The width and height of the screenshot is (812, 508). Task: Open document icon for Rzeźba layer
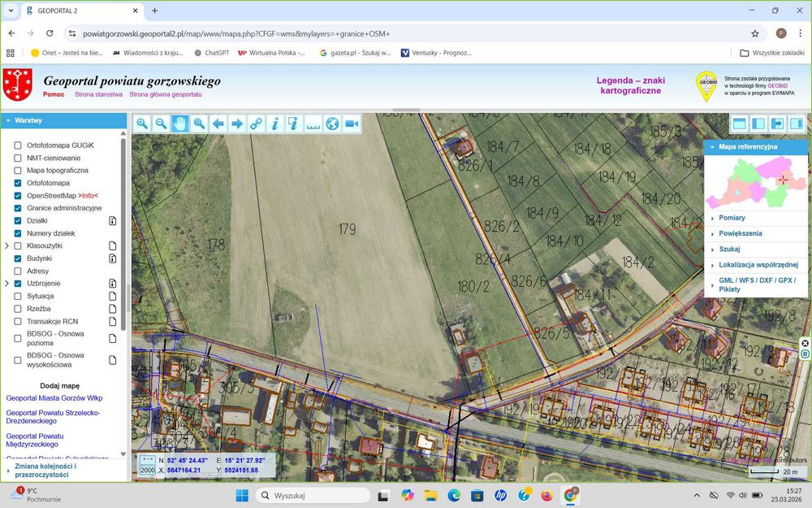click(112, 308)
